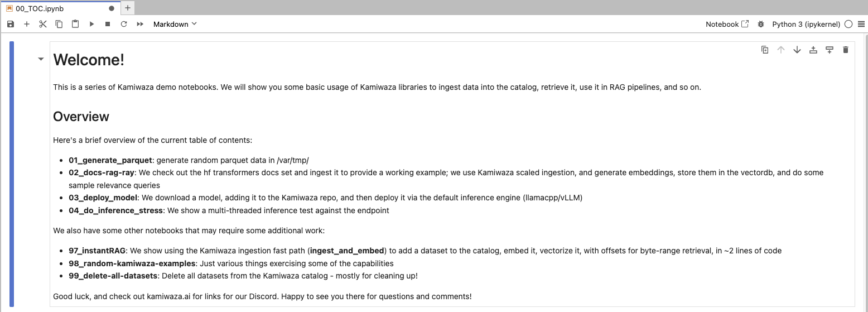Insert a cell below from the cell toolbar

[830, 50]
